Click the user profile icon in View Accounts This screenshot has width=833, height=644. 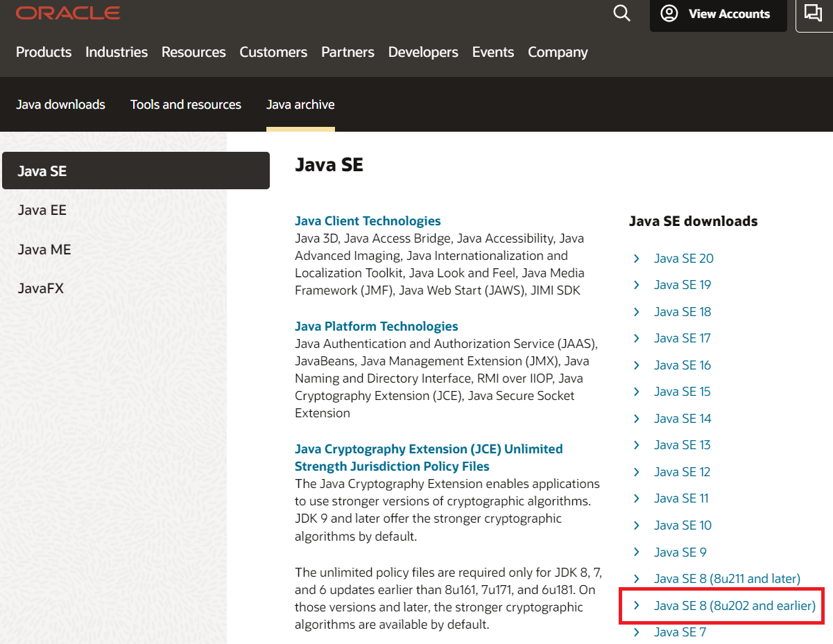pos(669,14)
